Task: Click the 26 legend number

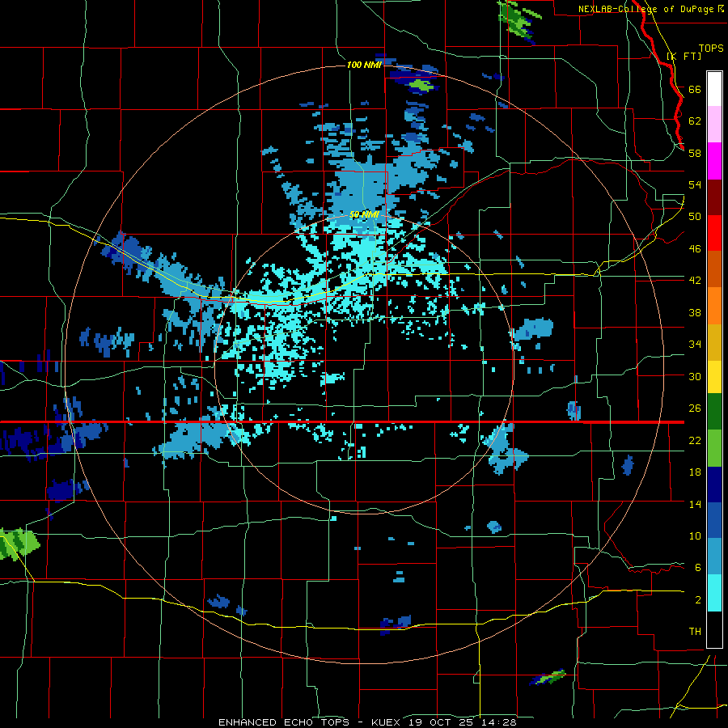Action: (695, 408)
